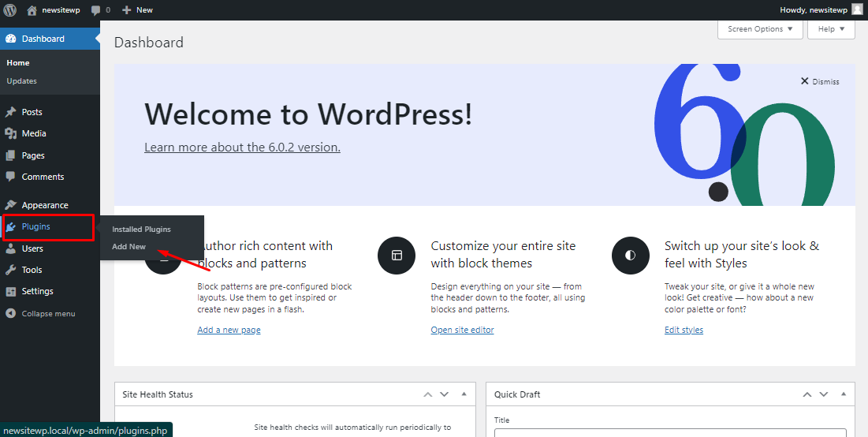Open the Help dropdown tab
Image resolution: width=868 pixels, height=437 pixels.
pos(831,29)
